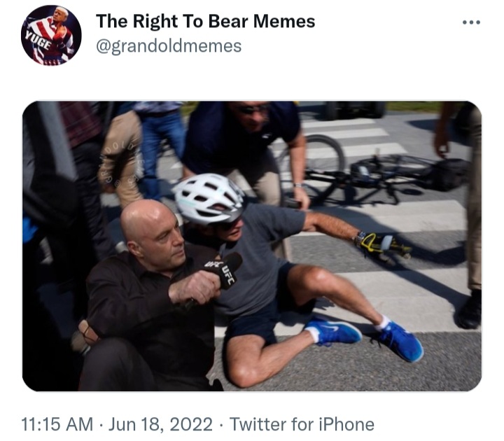The image size is (504, 441).
Task: Click the bare knee in photo foreground
Action: pyautogui.click(x=244, y=370)
